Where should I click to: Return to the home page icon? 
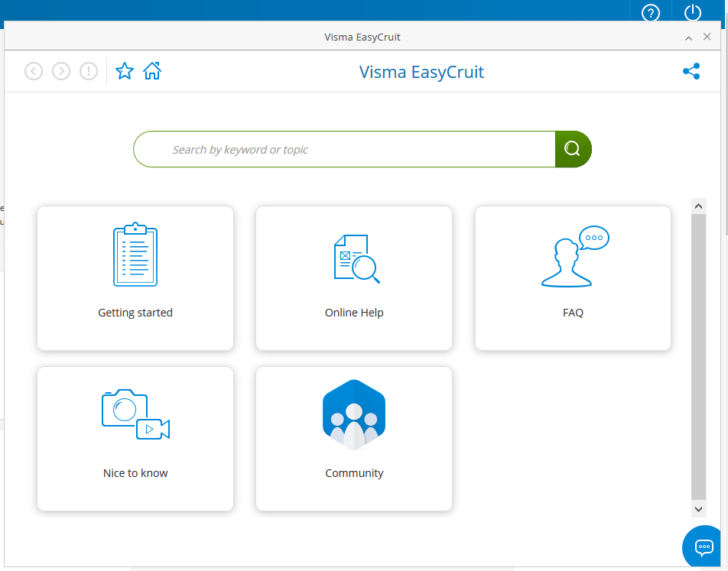point(152,71)
